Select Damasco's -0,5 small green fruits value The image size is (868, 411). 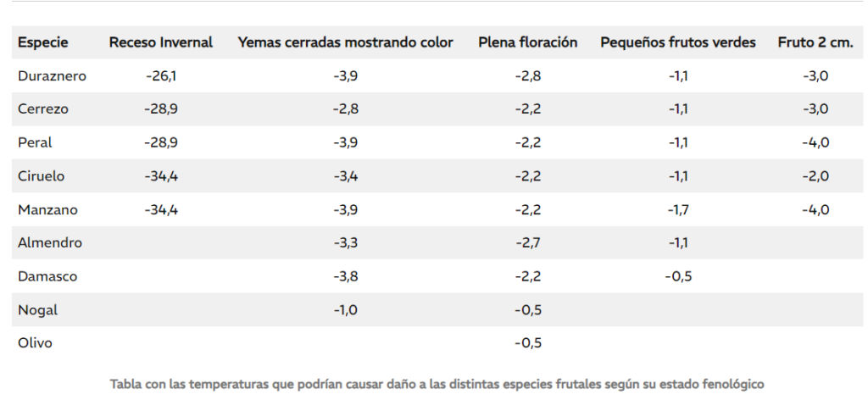pos(678,276)
